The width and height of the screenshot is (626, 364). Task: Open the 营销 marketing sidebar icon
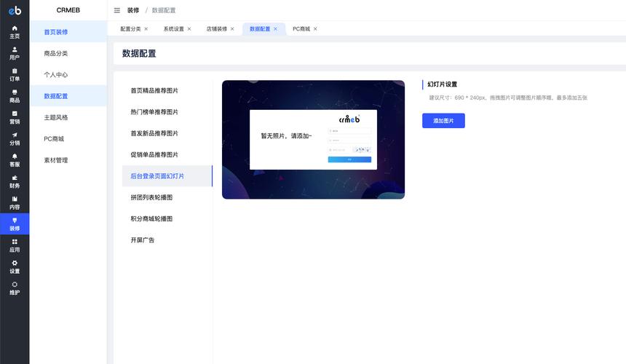tap(15, 117)
